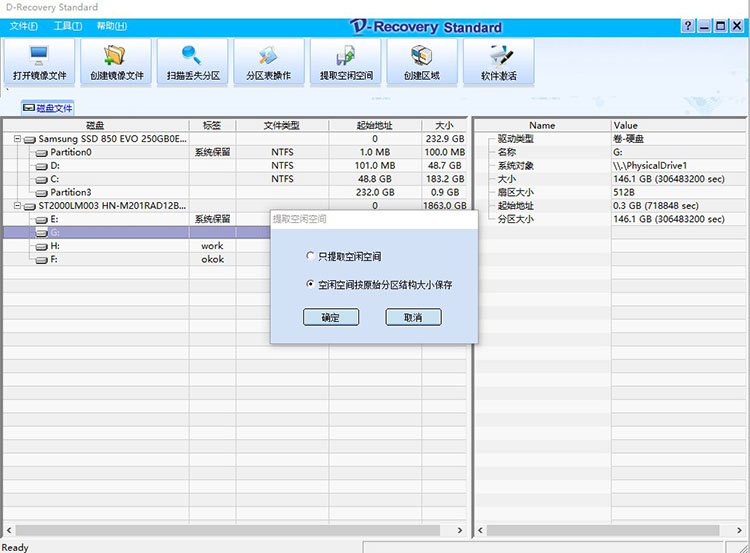Open the 打开镜像文件 toolbar icon
This screenshot has width=750, height=553.
39,63
